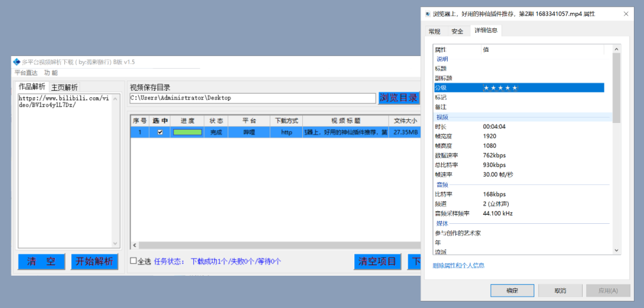Click the video save directory path field
The width and height of the screenshot is (644, 308).
253,98
